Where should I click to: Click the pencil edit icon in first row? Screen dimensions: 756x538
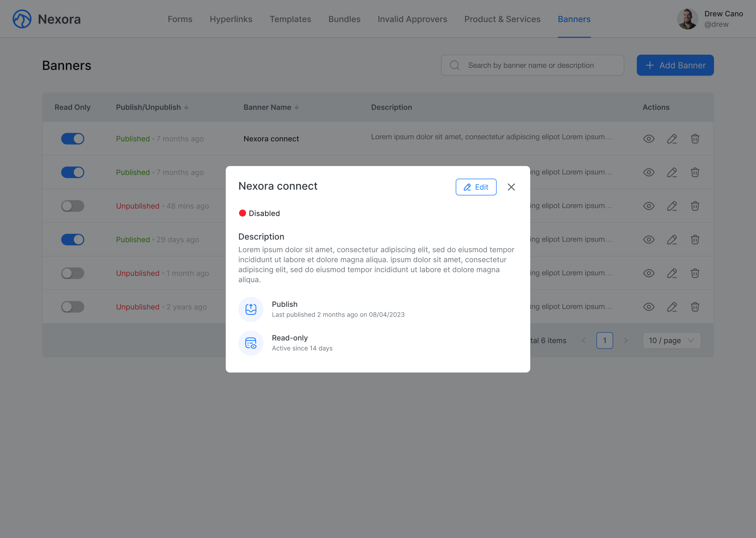pos(672,139)
